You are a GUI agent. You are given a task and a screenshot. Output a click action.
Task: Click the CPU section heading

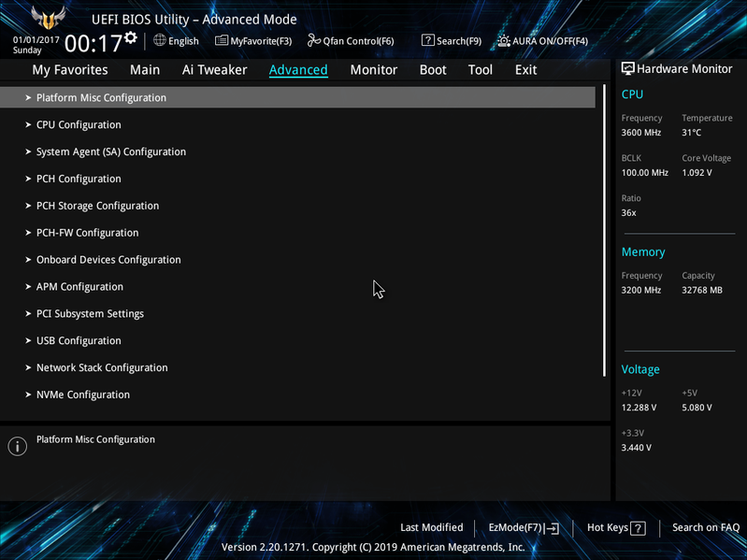(632, 94)
